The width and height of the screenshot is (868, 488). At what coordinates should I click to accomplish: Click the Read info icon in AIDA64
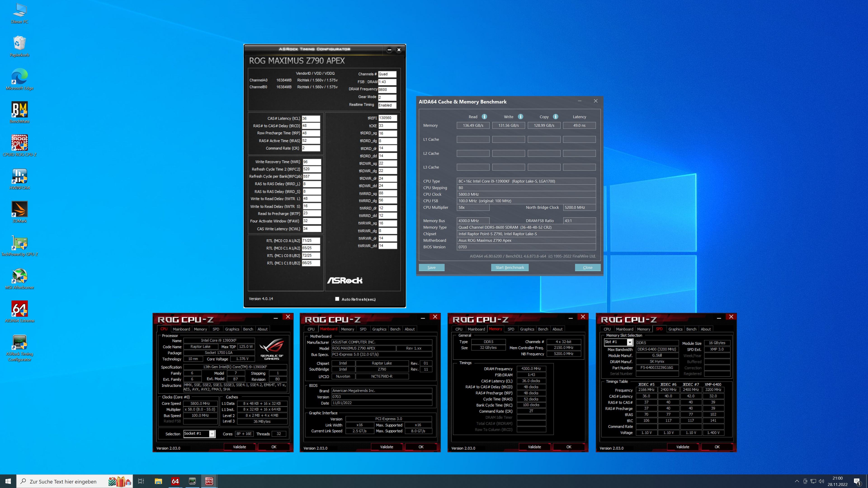[484, 117]
